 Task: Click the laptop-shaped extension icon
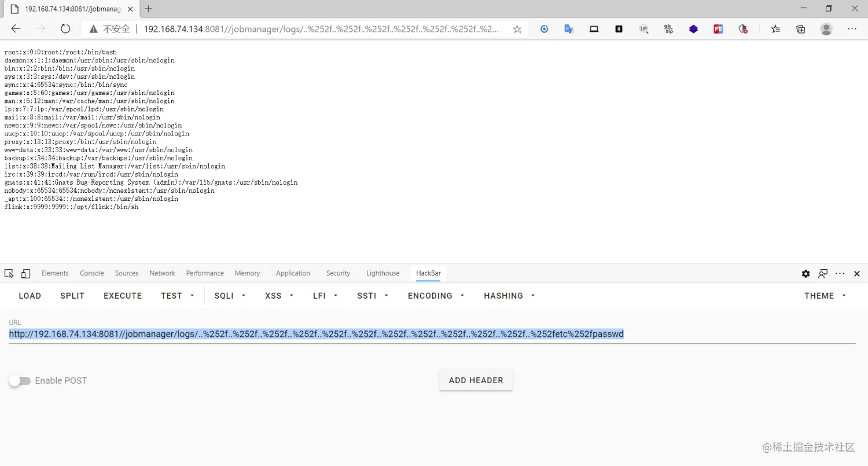(594, 29)
